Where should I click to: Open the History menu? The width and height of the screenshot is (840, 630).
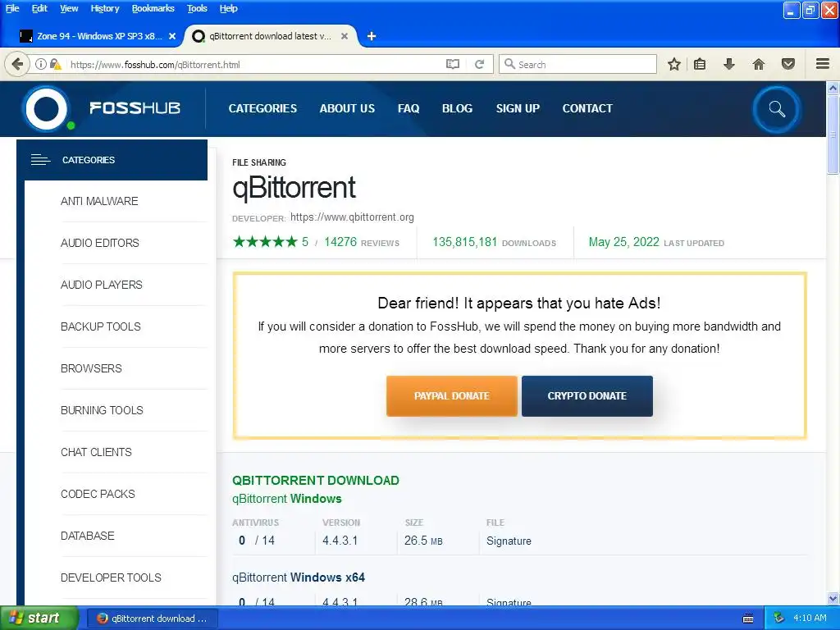pyautogui.click(x=104, y=8)
